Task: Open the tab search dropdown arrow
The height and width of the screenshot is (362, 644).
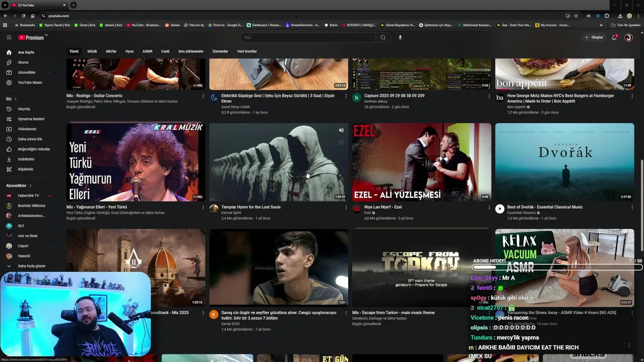Action: [x=5, y=5]
